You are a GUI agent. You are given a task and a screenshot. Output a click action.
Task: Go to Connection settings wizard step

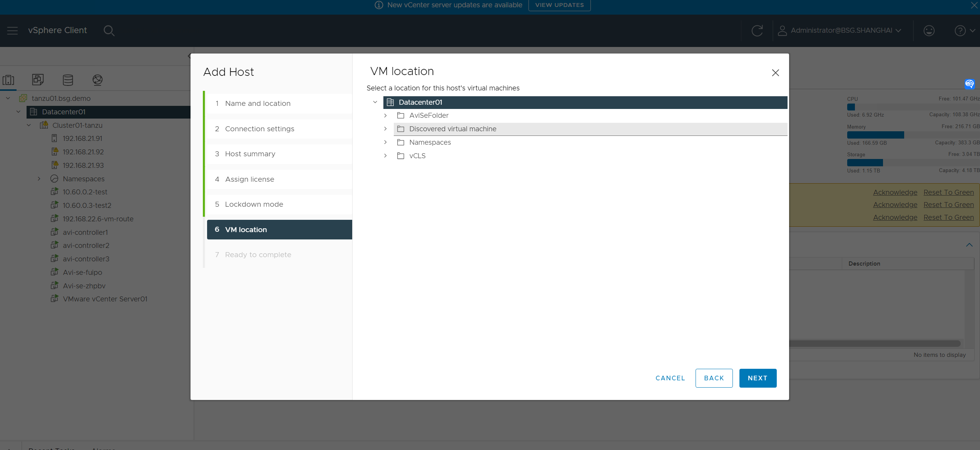259,129
